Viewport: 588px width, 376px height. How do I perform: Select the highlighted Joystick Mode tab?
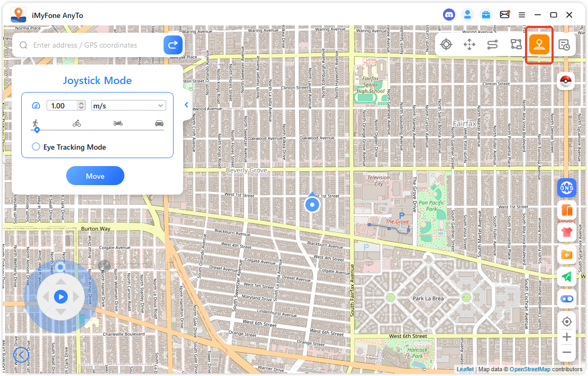539,44
